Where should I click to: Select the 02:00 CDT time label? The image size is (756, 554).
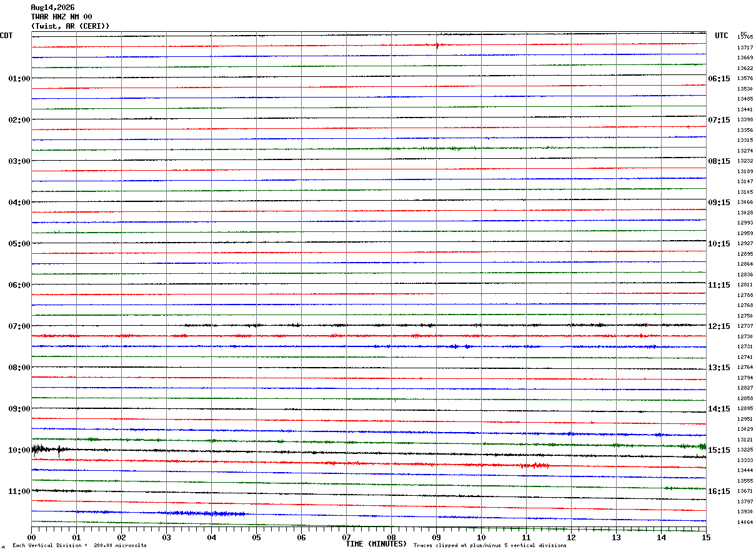(x=19, y=120)
